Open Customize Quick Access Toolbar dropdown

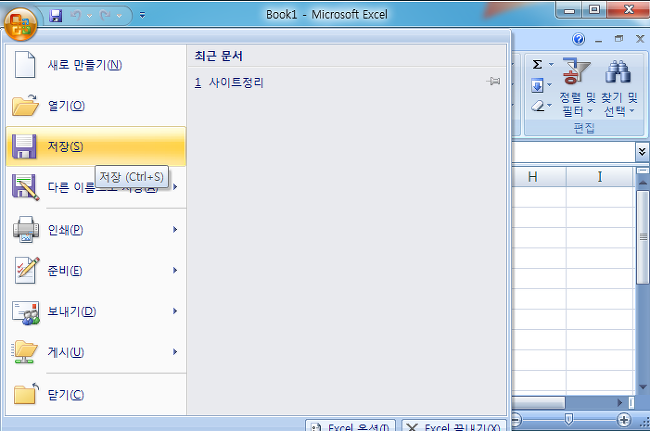coord(142,16)
